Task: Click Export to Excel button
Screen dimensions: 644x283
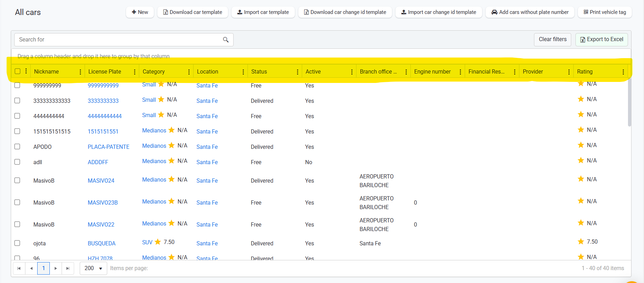Action: coord(602,39)
